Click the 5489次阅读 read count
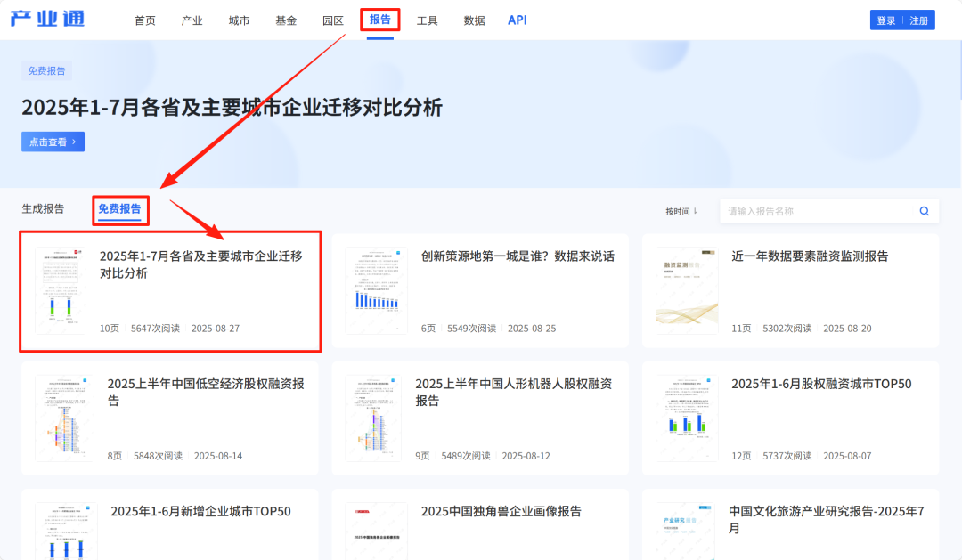Screen dimensions: 962x560 click(x=466, y=456)
